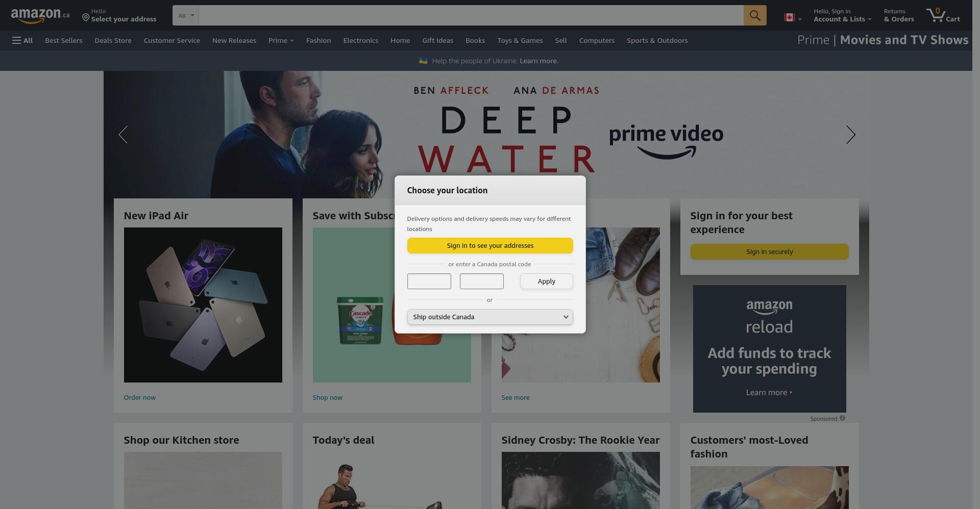Click the orange search magnifier button

(754, 15)
